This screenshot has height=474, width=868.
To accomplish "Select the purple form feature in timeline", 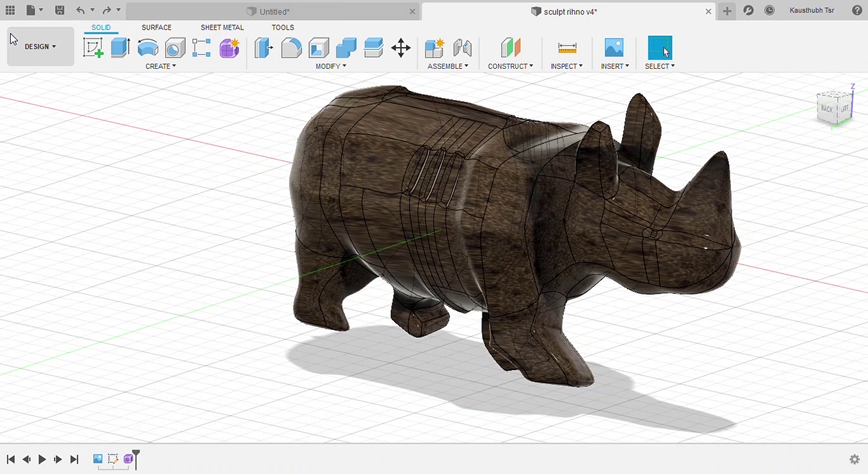I will tap(128, 459).
